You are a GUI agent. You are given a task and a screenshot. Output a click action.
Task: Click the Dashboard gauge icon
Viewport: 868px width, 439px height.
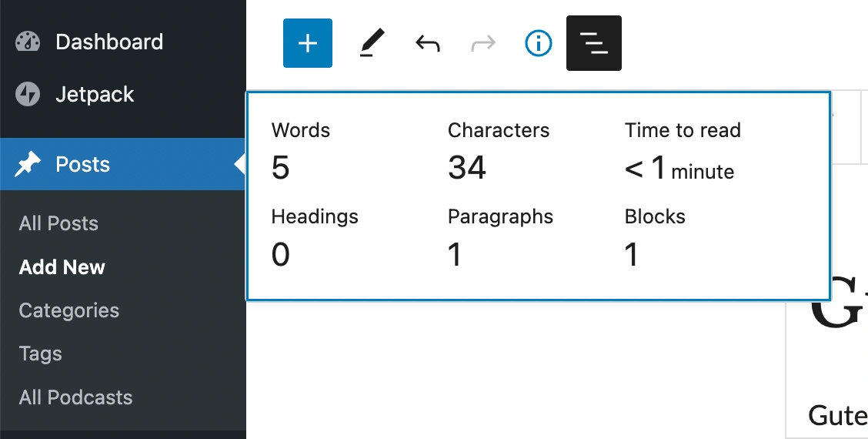(x=28, y=42)
